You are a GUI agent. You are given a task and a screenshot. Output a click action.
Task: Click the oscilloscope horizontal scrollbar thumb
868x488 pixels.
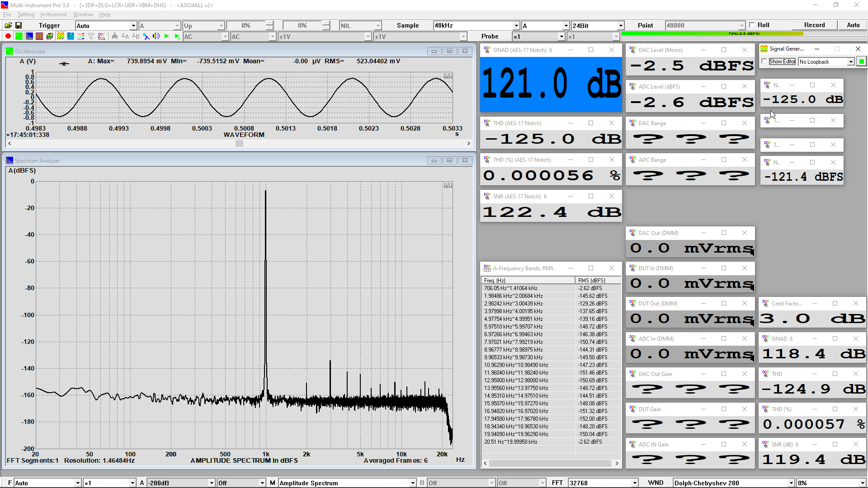click(239, 144)
